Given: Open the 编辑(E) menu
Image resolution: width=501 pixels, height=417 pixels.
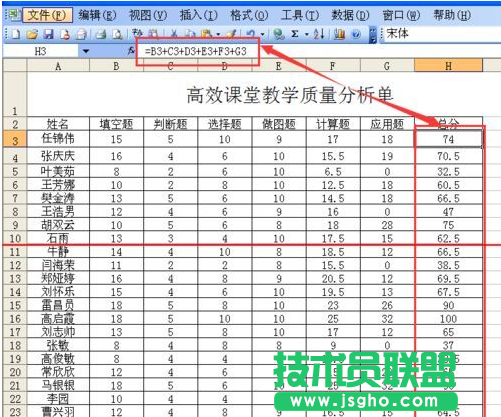Looking at the screenshot, I should (x=97, y=15).
